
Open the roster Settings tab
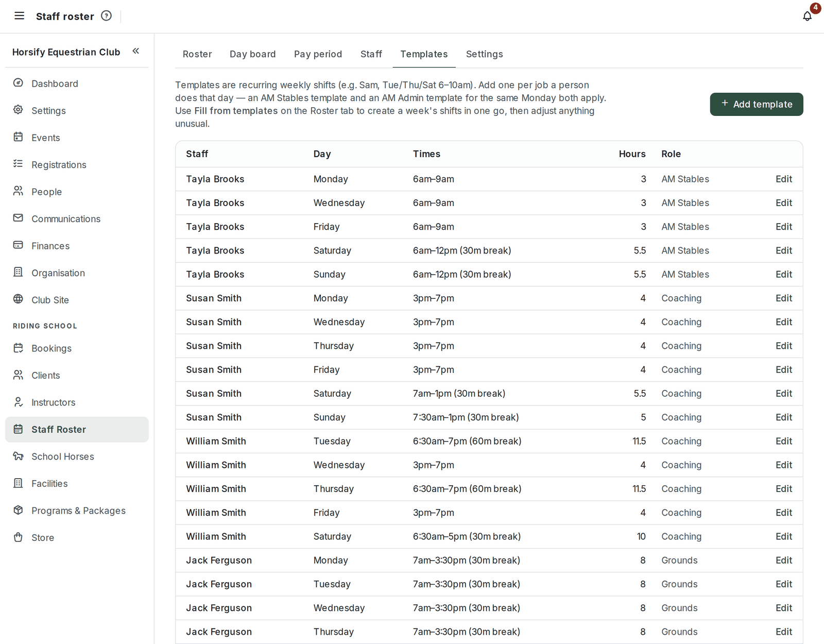coord(484,54)
